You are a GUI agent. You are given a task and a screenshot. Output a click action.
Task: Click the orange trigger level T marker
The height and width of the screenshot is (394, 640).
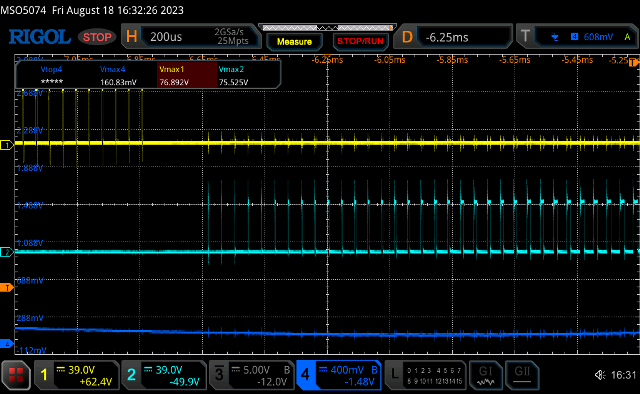click(x=6, y=288)
